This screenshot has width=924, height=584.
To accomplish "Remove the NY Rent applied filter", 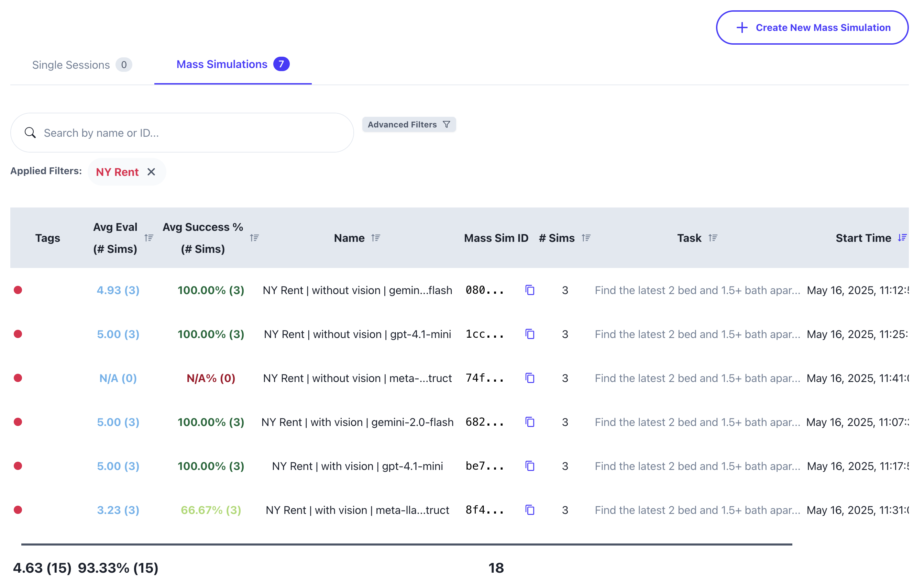I will click(x=151, y=172).
